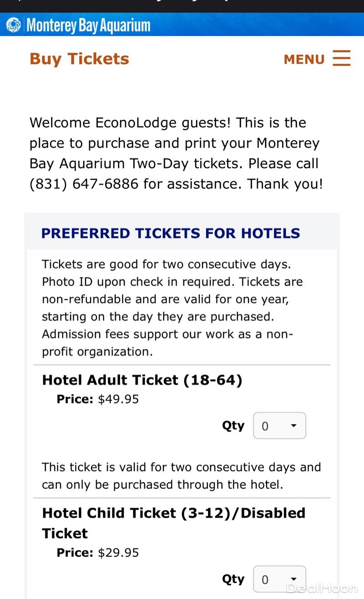This screenshot has height=599, width=364.
Task: Click the Monterey Bay Aquarium swirl logo
Action: pyautogui.click(x=14, y=25)
